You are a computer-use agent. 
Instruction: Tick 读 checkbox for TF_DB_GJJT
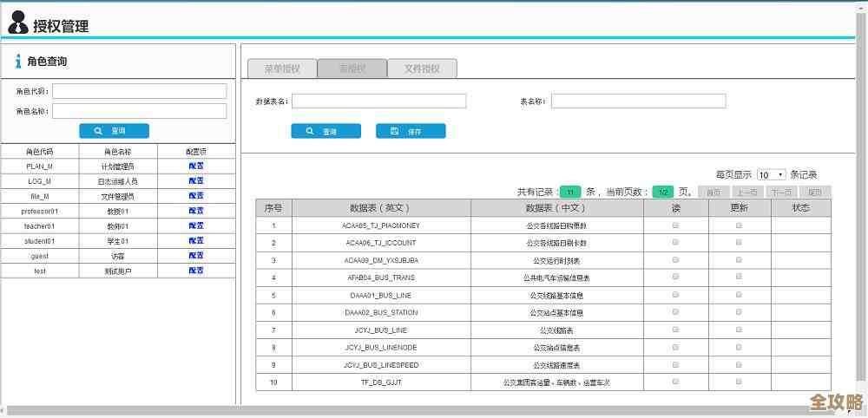tap(675, 382)
